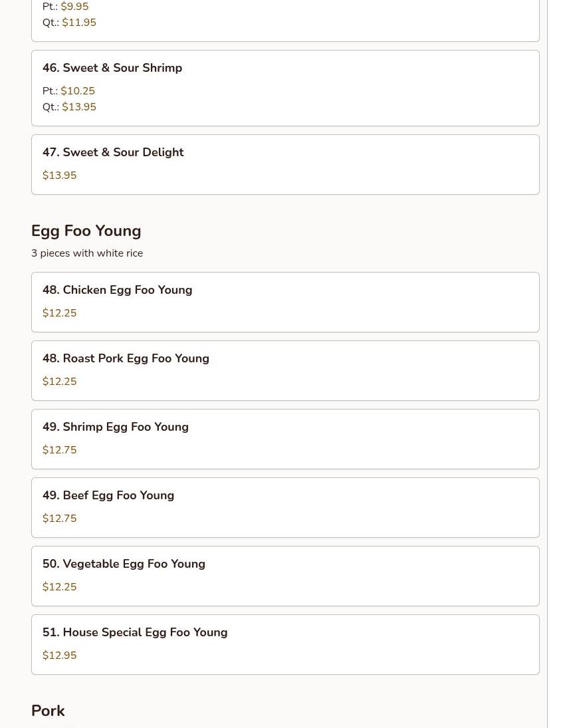
Task: Click the Egg Foo Young section heading
Action: coord(86,231)
